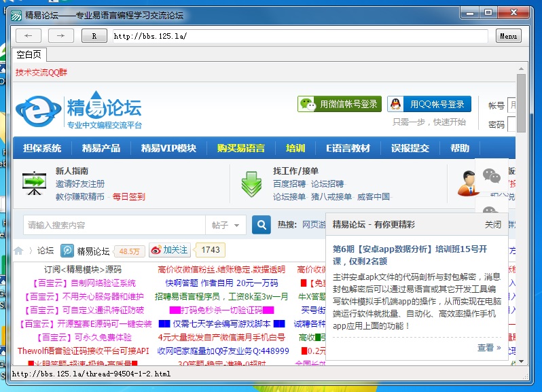Screen dimensions: 542x392
Task: Open the 百度招聘 link
Action: (289, 184)
